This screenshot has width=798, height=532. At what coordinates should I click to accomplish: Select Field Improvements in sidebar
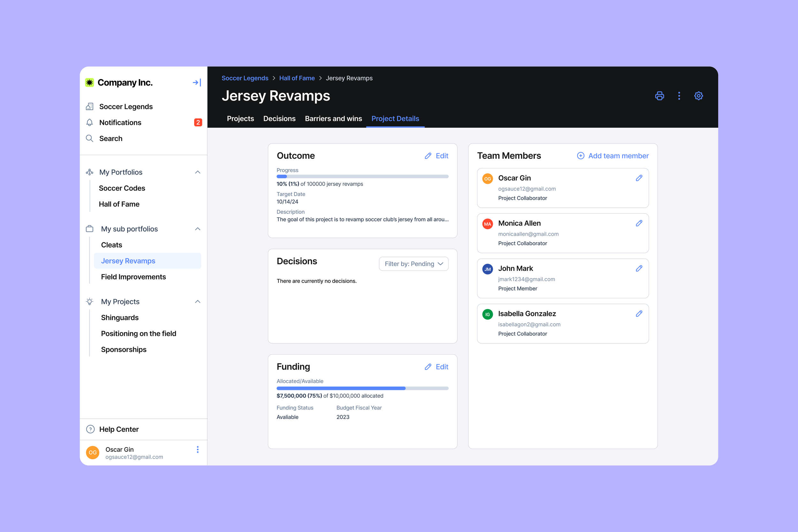133,277
